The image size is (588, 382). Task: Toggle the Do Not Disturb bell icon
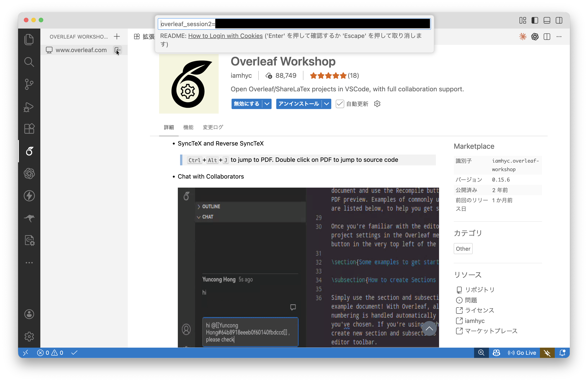tap(563, 353)
